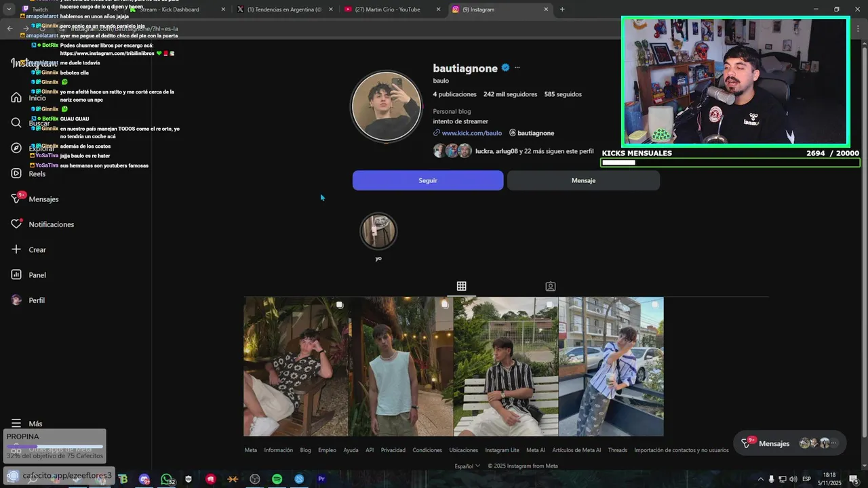Viewport: 868px width, 488px height.
Task: Click Blog footer link
Action: 305,450
